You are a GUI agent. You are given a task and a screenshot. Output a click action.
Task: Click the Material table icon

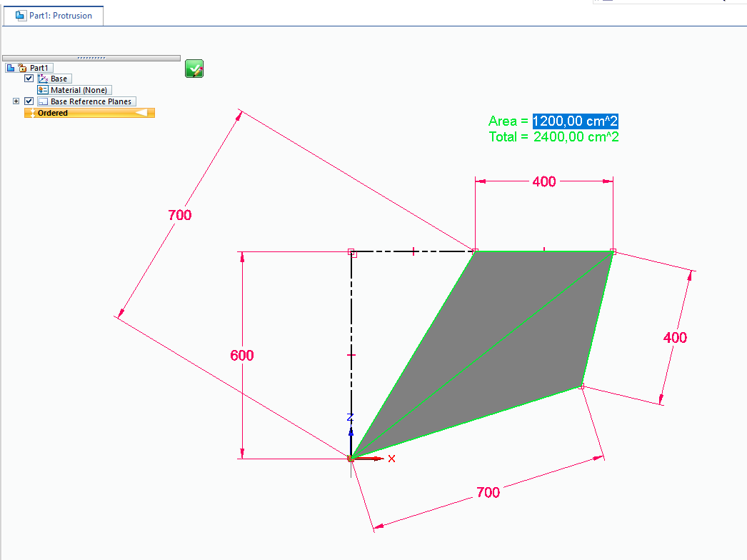tap(42, 90)
